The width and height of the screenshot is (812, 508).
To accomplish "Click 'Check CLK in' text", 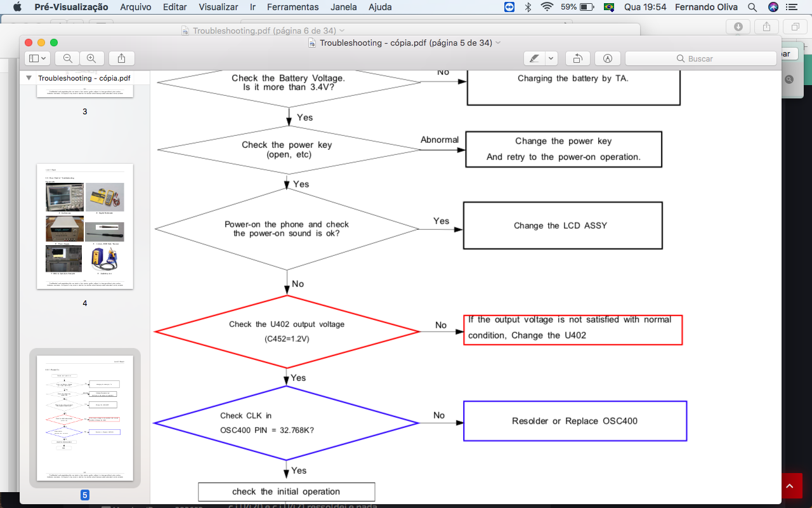I will pos(246,415).
